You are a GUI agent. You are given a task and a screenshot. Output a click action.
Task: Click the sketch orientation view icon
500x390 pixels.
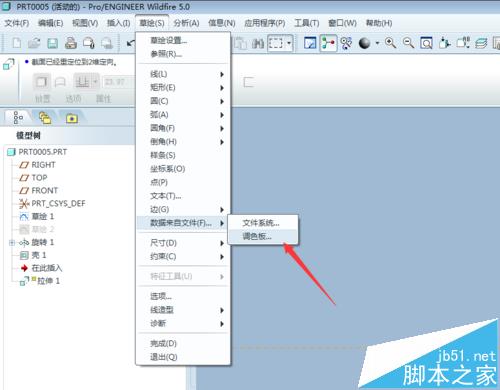click(310, 43)
